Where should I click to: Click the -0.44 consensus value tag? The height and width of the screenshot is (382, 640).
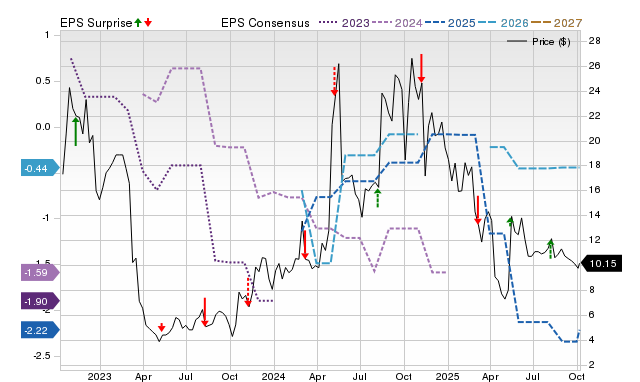point(40,168)
